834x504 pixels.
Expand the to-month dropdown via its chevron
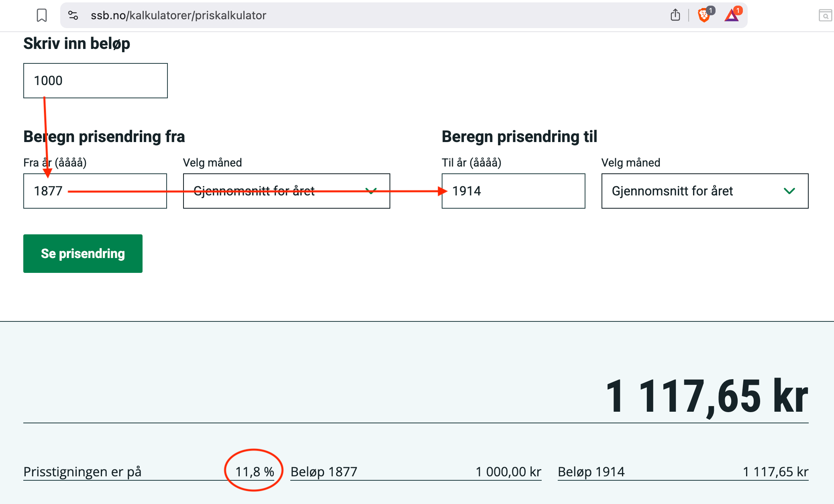pyautogui.click(x=789, y=191)
